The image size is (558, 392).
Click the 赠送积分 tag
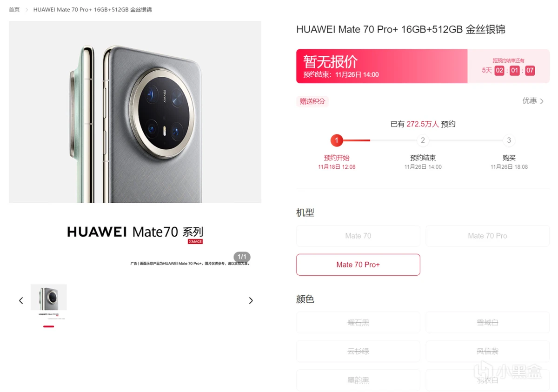pyautogui.click(x=312, y=101)
